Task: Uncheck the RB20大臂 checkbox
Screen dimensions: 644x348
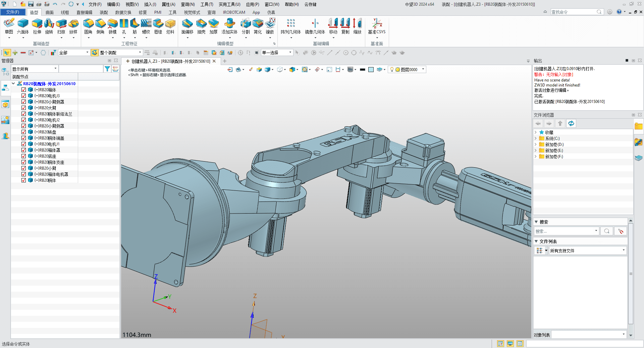Action: click(x=23, y=108)
